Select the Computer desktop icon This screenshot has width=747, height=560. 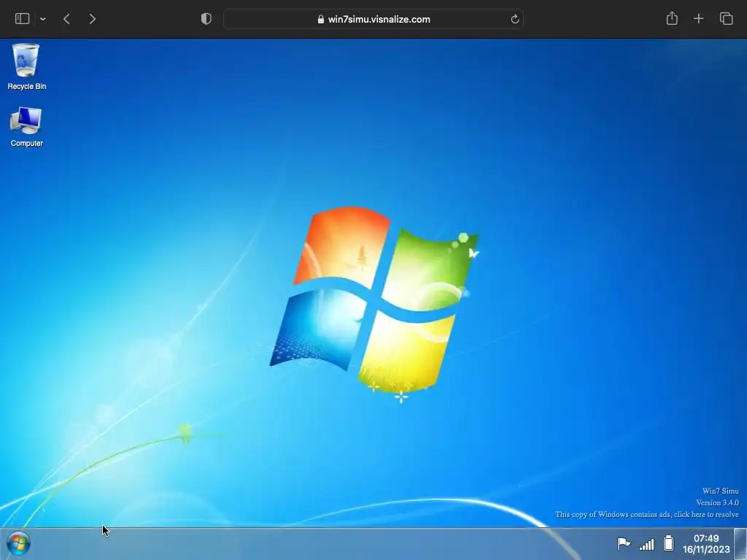pyautogui.click(x=26, y=127)
